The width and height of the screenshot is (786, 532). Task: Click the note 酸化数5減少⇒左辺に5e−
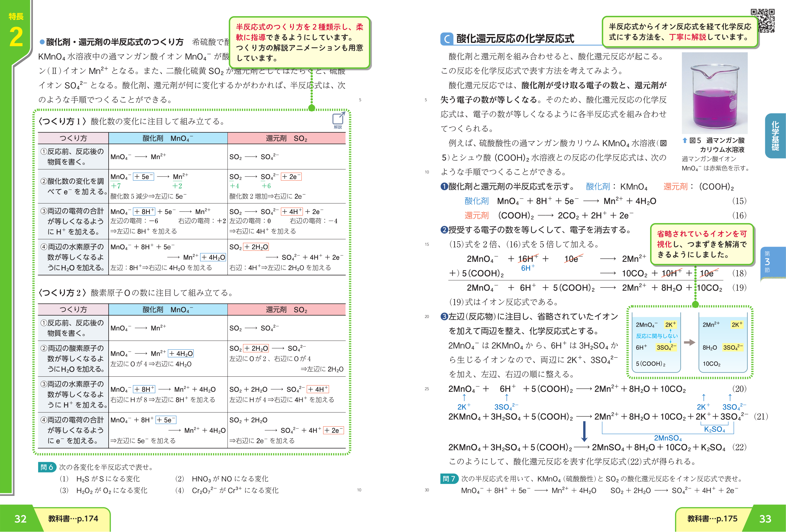(x=149, y=196)
